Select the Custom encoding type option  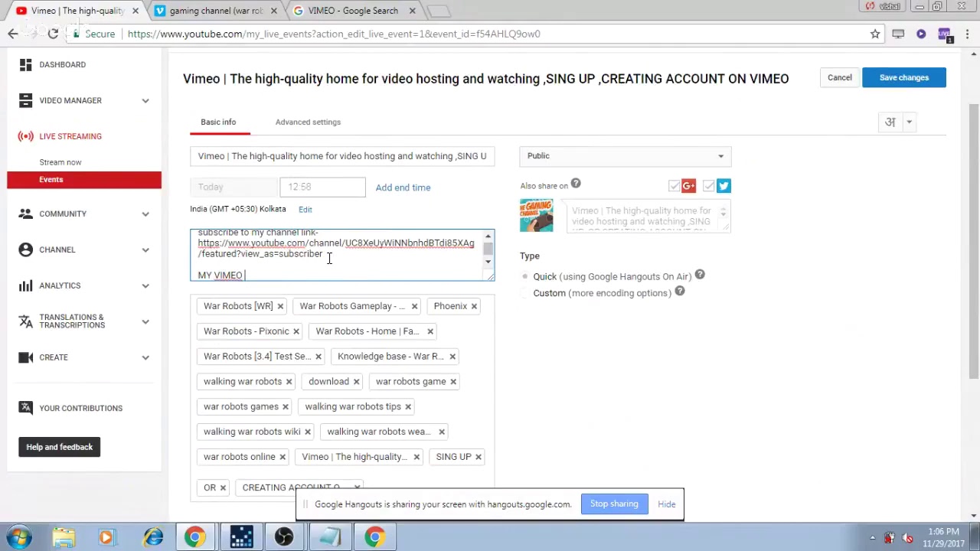(525, 293)
